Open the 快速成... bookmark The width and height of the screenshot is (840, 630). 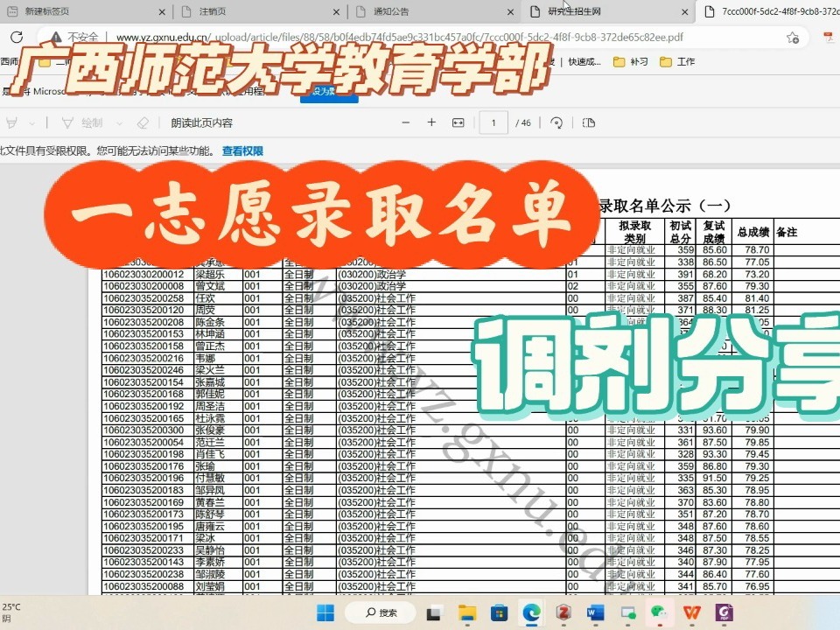pos(584,61)
